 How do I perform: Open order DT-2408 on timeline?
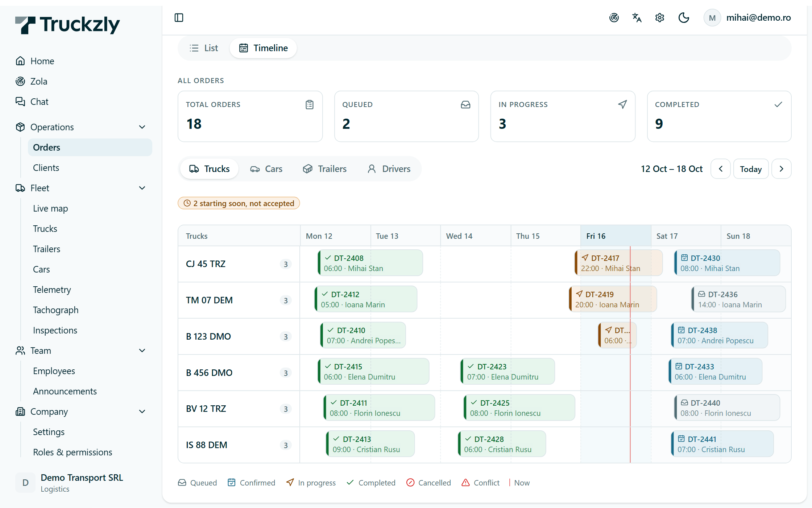click(x=370, y=263)
